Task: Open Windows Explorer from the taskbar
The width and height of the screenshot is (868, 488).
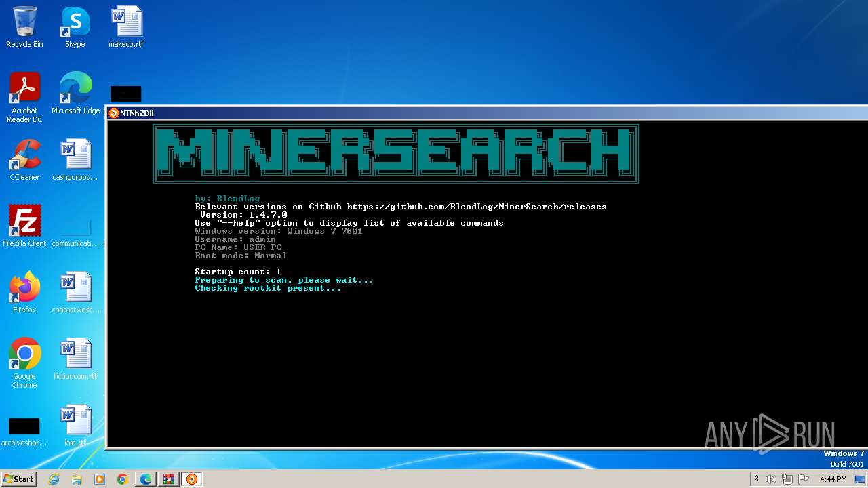Action: [77, 479]
